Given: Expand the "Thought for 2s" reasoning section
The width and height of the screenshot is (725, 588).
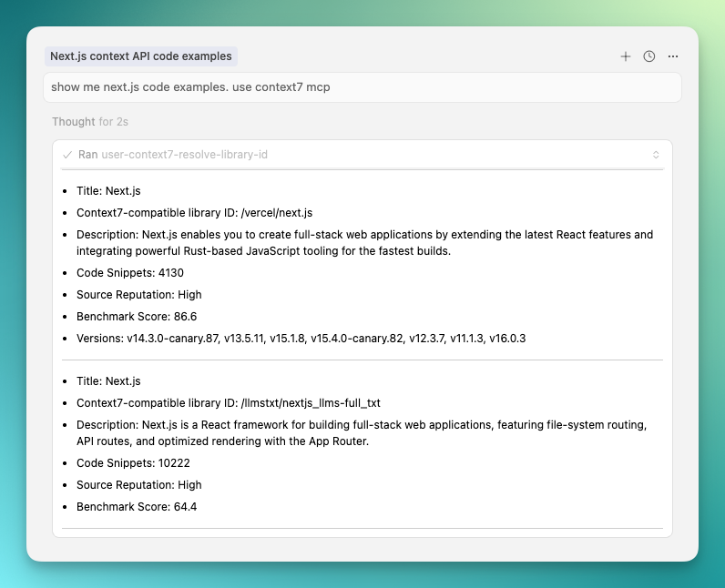Looking at the screenshot, I should (89, 121).
